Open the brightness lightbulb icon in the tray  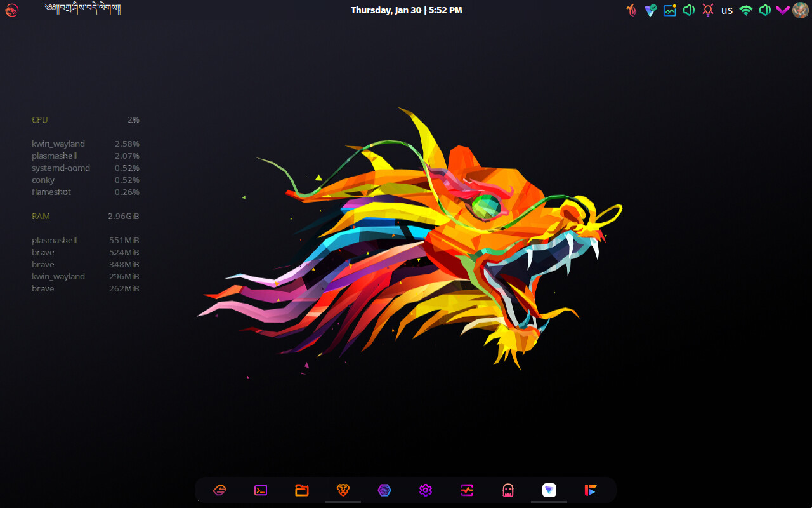click(708, 10)
